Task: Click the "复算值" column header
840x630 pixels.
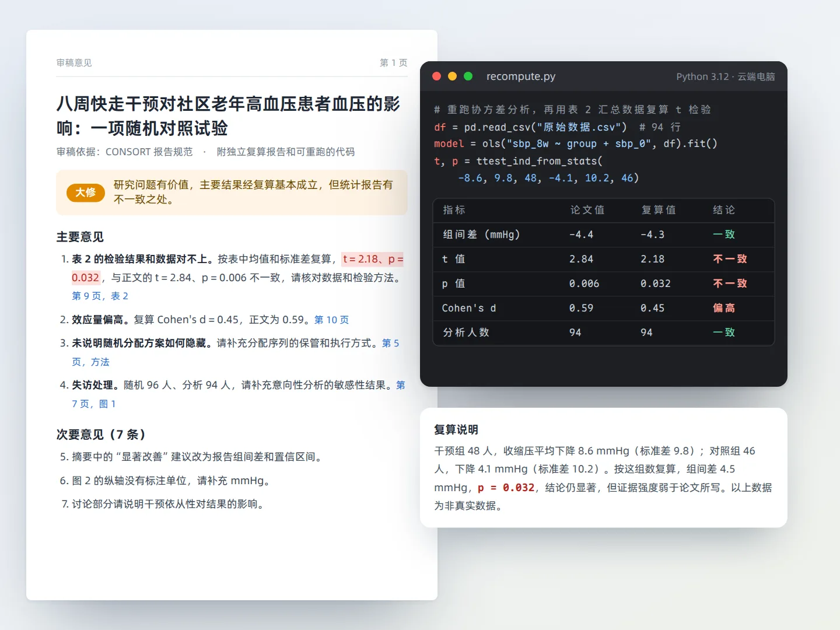Action: click(x=658, y=210)
